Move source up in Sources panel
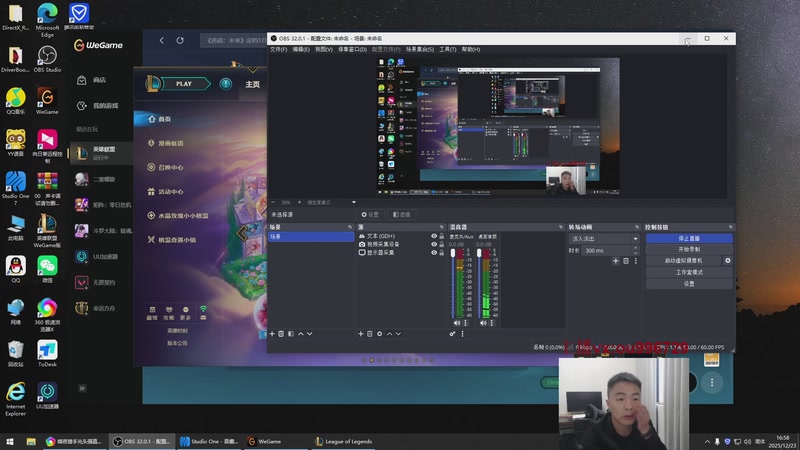The height and width of the screenshot is (450, 800). 389,334
